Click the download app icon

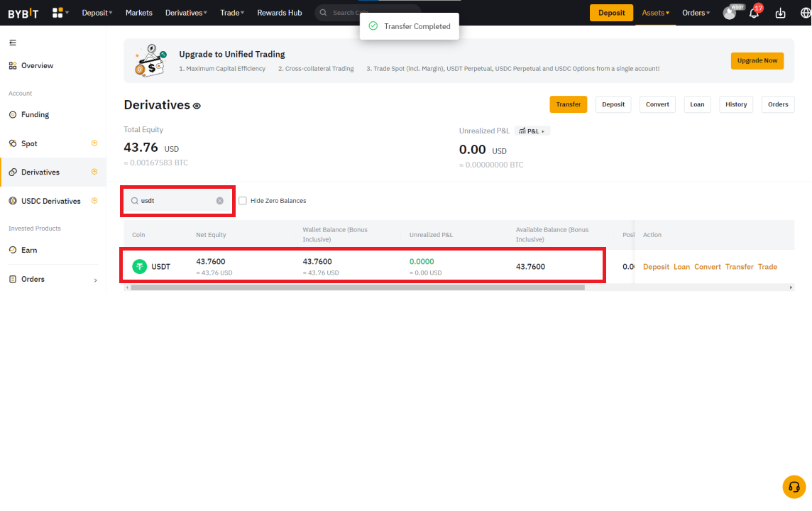(x=780, y=13)
